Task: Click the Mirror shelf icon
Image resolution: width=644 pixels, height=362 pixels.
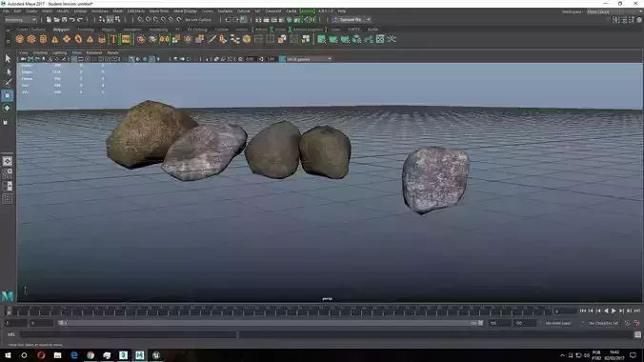Action: [164, 39]
